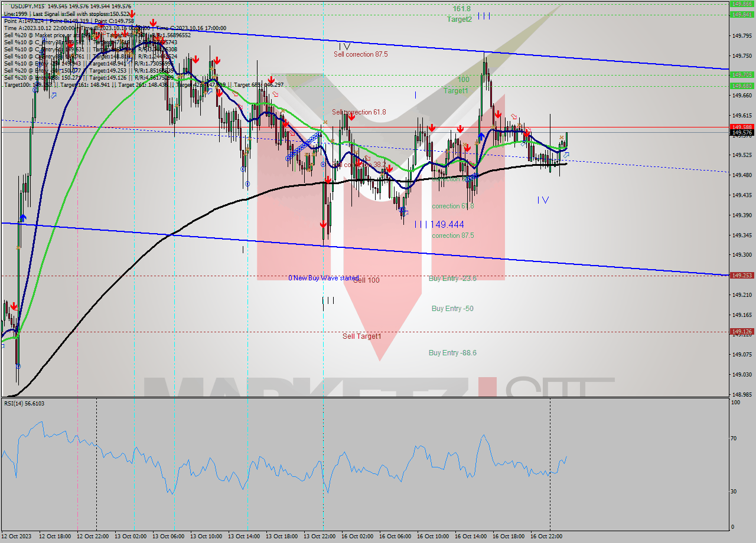Click a blue circle entry marker along the downtrend
756x543 pixels.
(x=323, y=164)
